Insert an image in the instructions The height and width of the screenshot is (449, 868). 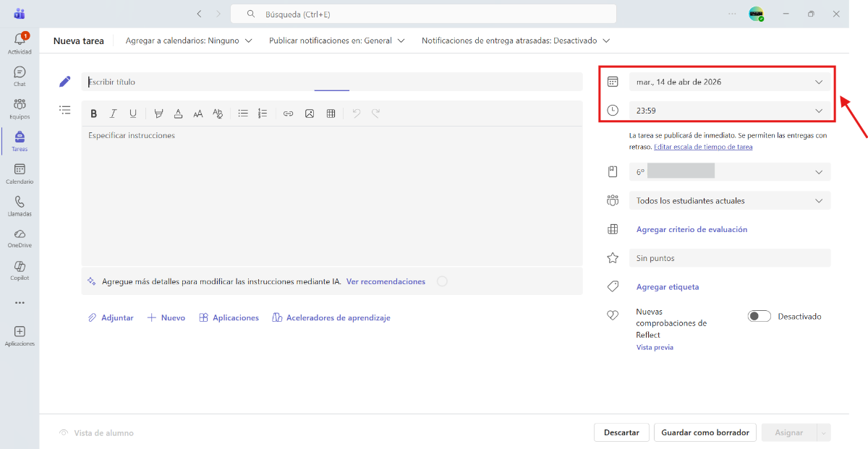point(310,114)
